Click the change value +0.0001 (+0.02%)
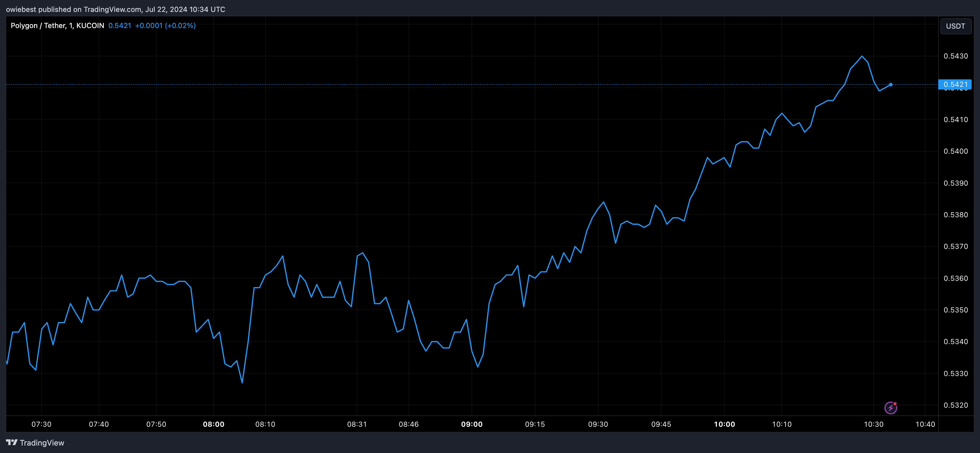The width and height of the screenshot is (980, 453). [166, 25]
